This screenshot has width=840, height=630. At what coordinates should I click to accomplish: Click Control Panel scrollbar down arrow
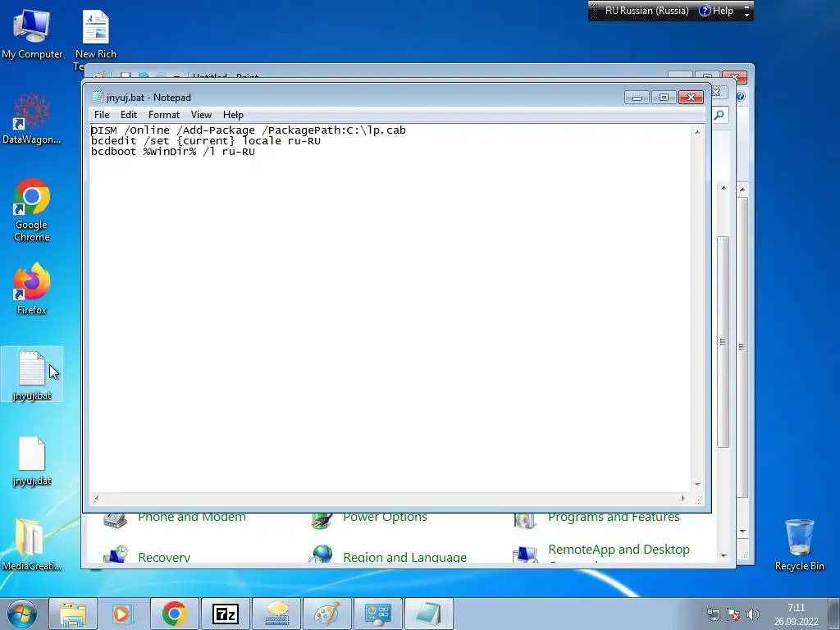(724, 555)
